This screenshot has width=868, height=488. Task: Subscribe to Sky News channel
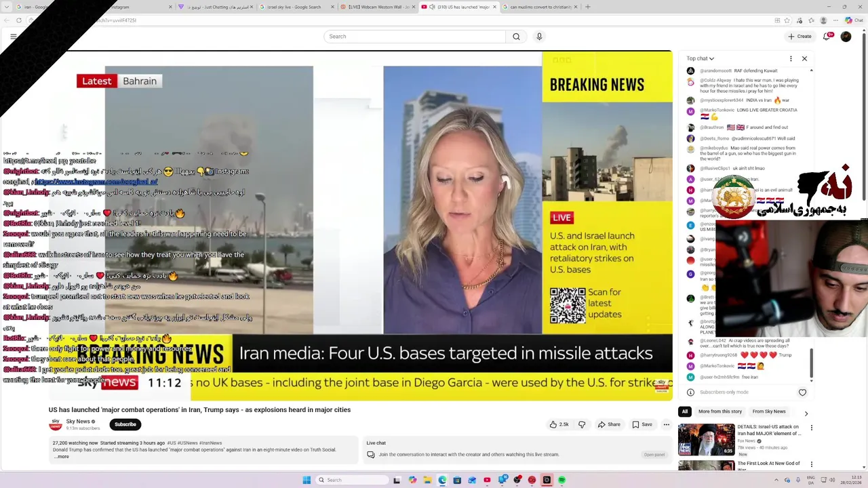(125, 424)
